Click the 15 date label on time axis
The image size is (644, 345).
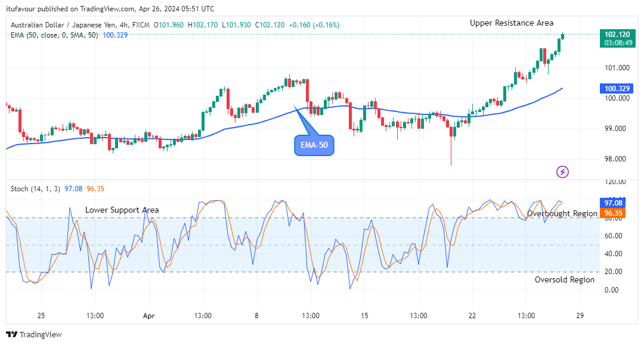364,316
